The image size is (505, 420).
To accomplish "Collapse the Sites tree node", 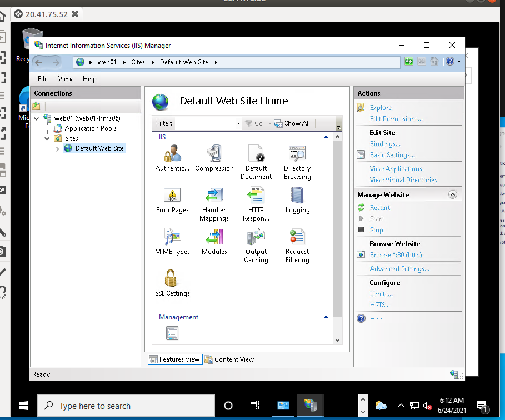I will click(x=47, y=138).
